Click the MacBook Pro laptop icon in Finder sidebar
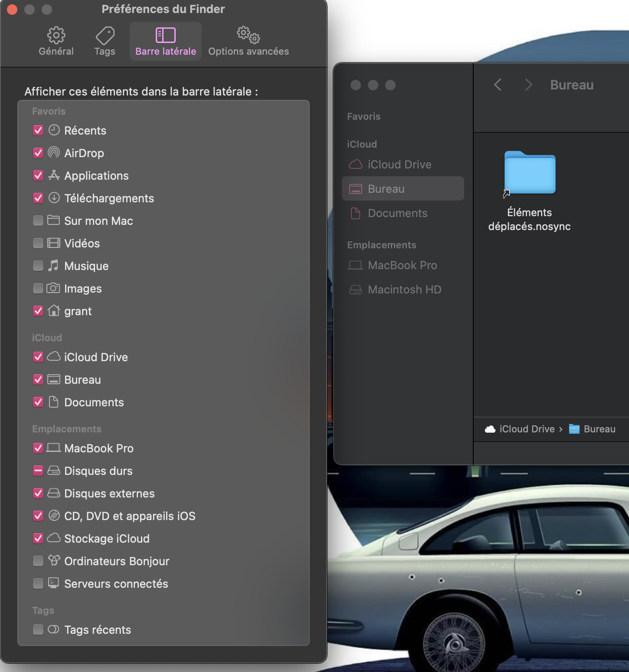 356,265
